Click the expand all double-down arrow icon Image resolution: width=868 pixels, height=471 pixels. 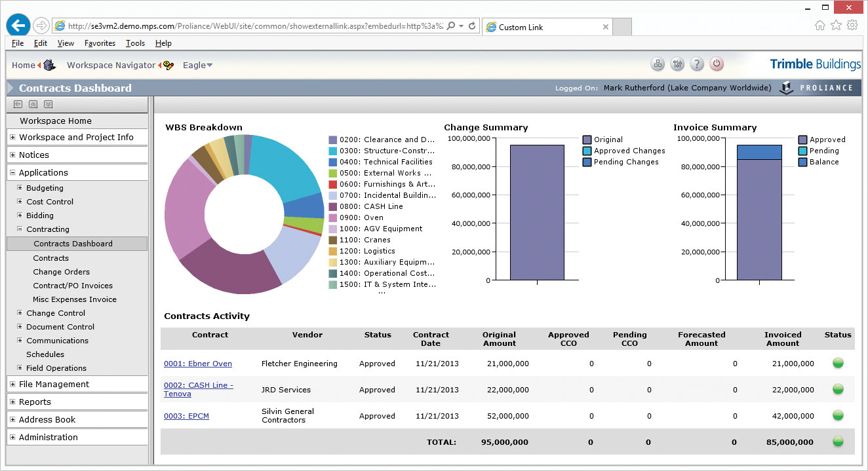click(x=48, y=104)
